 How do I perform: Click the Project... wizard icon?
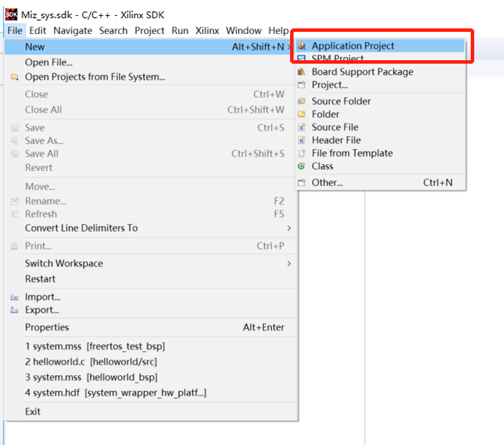[x=302, y=85]
